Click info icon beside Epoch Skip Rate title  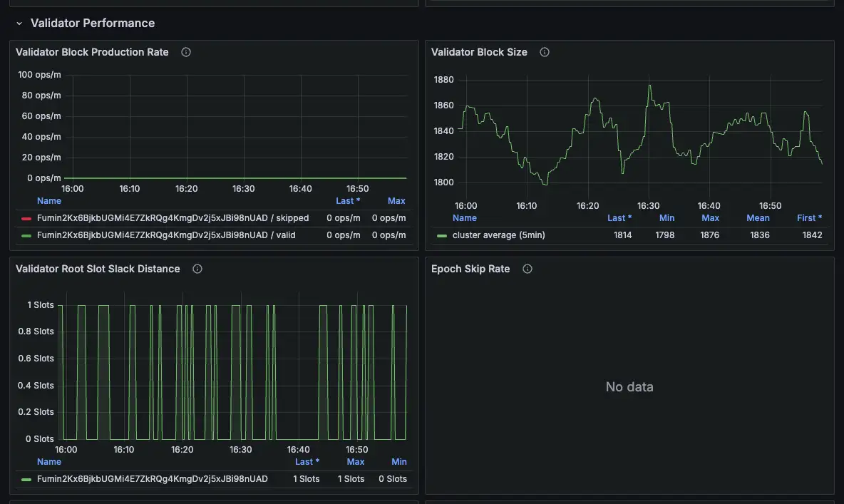527,269
